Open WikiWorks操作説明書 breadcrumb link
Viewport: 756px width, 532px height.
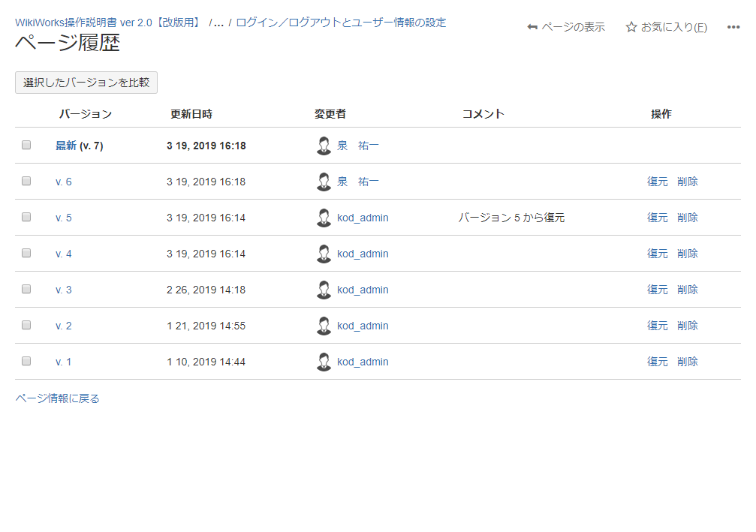tap(108, 23)
